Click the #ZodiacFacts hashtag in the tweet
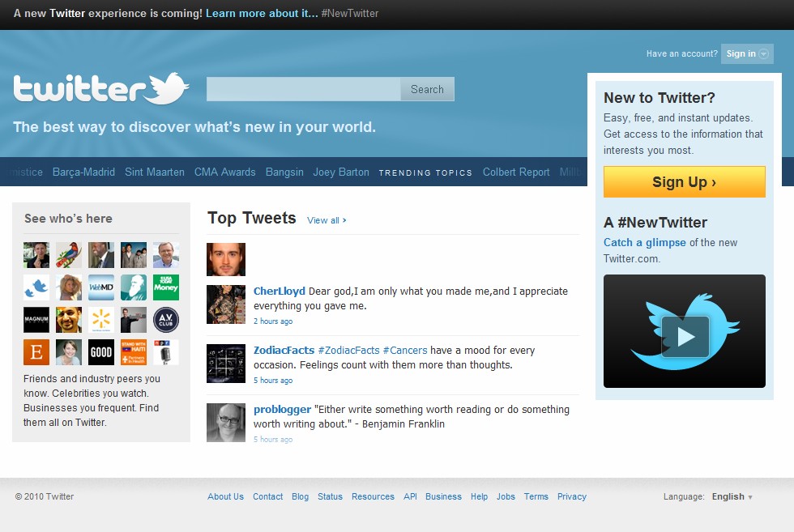 [x=348, y=351]
